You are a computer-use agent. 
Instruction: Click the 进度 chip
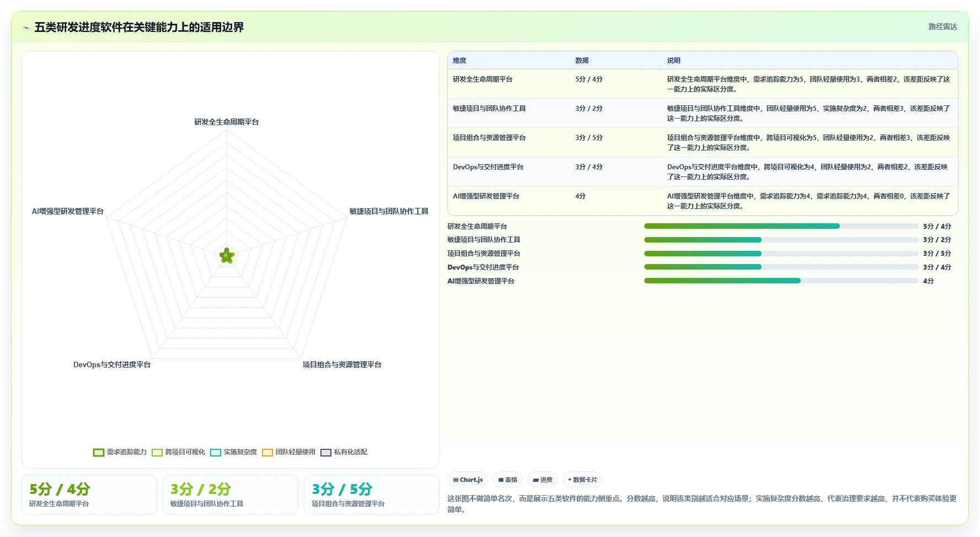click(x=543, y=480)
